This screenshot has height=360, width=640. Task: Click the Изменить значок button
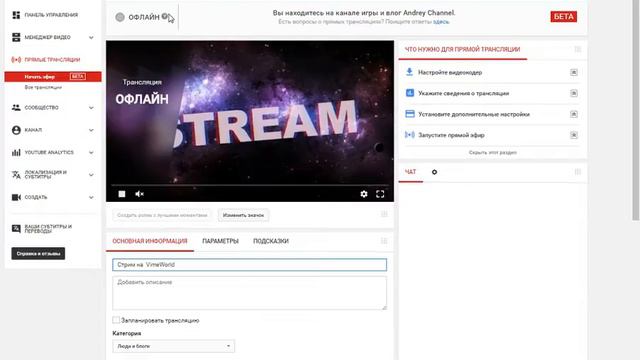pyautogui.click(x=243, y=215)
